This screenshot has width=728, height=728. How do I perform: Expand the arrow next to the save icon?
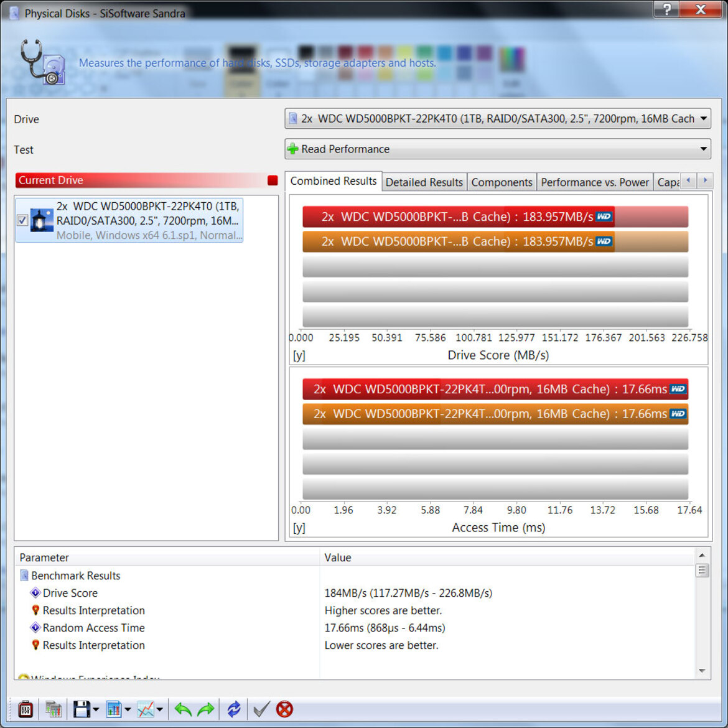click(x=96, y=709)
